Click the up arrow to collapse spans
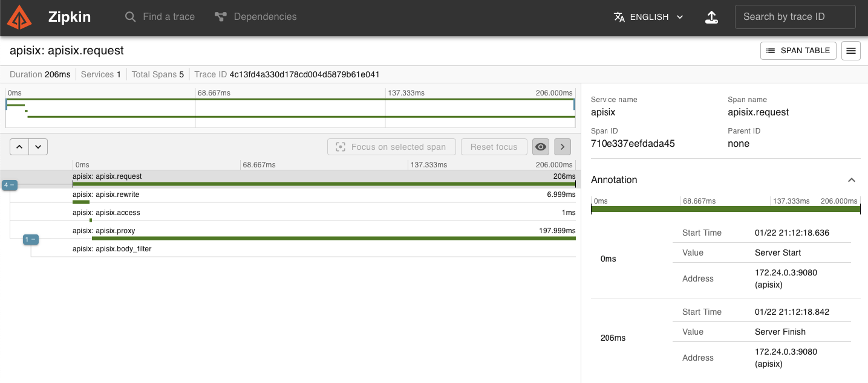Viewport: 868px width, 383px height. click(x=19, y=147)
